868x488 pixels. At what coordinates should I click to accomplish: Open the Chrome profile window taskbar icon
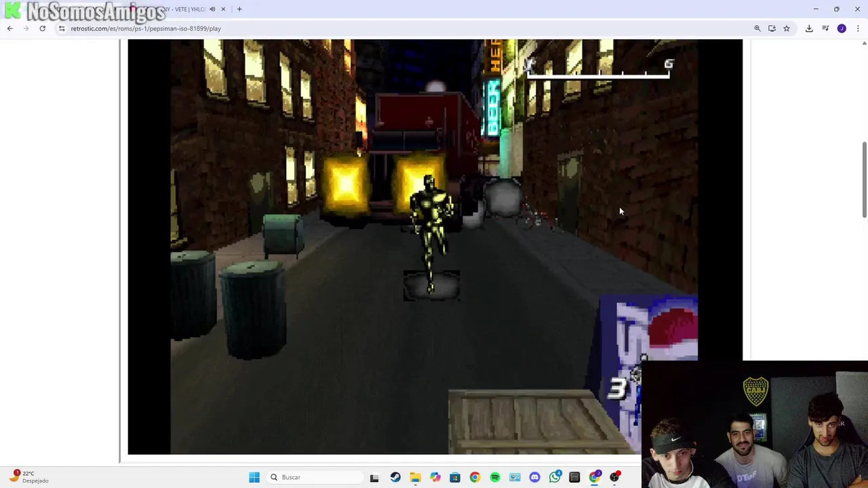pyautogui.click(x=595, y=477)
